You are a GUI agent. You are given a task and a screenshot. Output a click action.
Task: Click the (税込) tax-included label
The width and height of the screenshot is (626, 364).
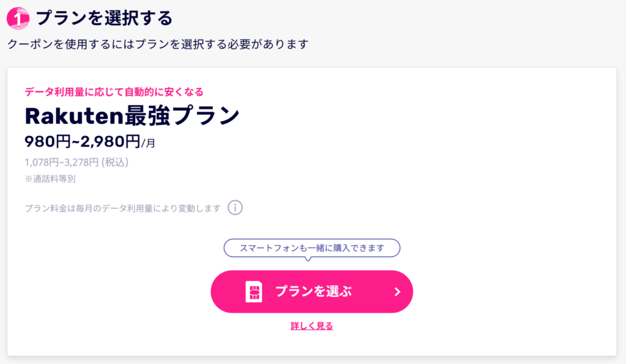coord(114,162)
